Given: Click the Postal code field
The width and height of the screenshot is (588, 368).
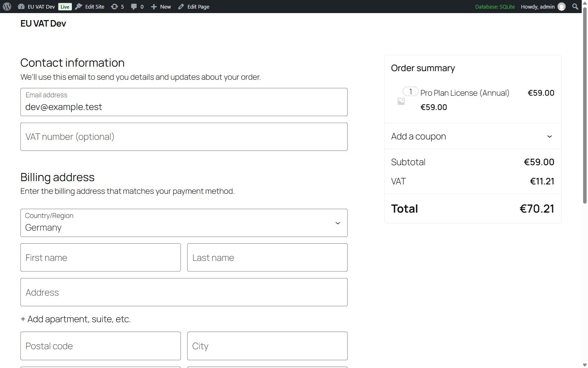Looking at the screenshot, I should pyautogui.click(x=100, y=346).
